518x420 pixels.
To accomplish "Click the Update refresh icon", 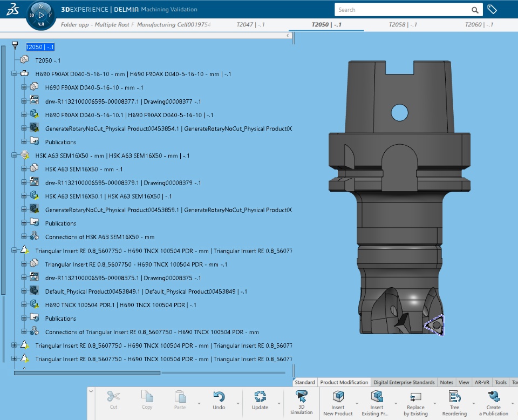I will pyautogui.click(x=260, y=396).
